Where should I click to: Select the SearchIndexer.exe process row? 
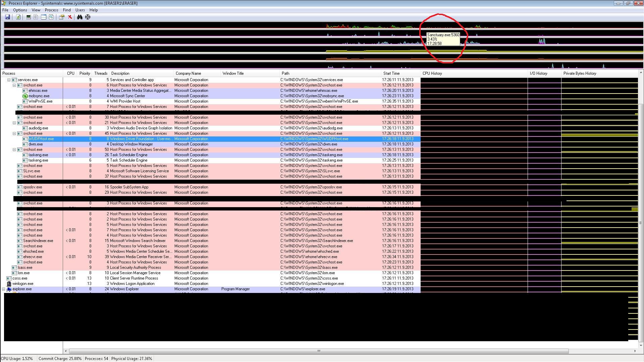[x=38, y=241]
